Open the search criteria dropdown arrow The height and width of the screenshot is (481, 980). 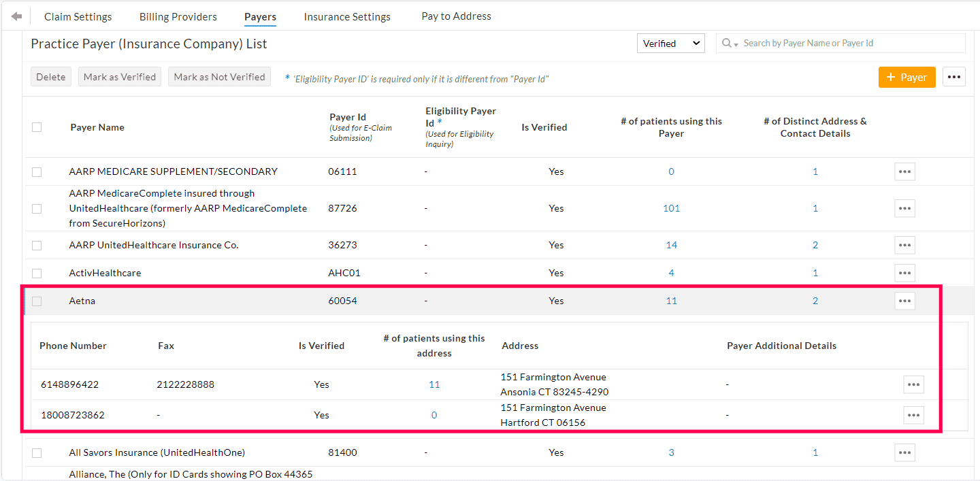[735, 45]
